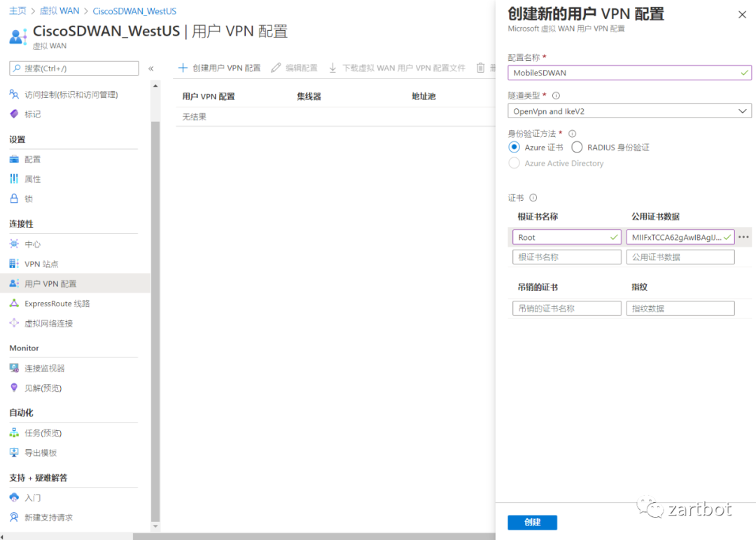Image resolution: width=756 pixels, height=540 pixels.
Task: Click the Tasks (任务) preview icon
Action: click(x=14, y=432)
